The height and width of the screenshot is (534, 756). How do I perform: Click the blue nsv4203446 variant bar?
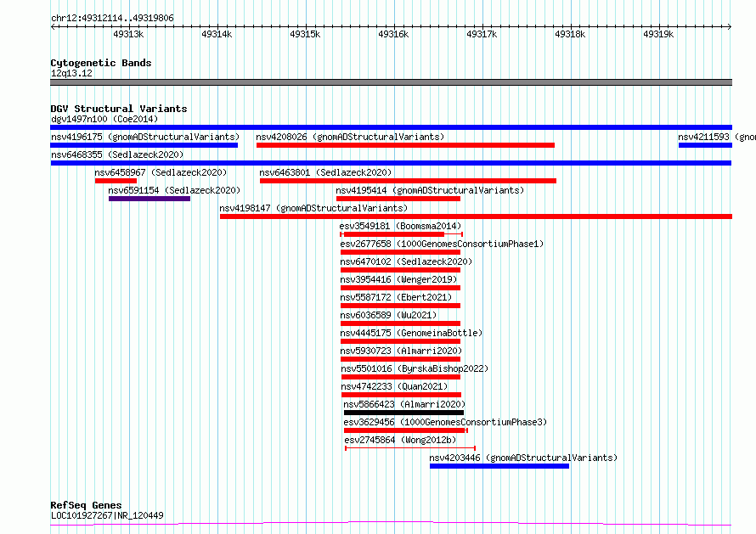click(x=499, y=466)
